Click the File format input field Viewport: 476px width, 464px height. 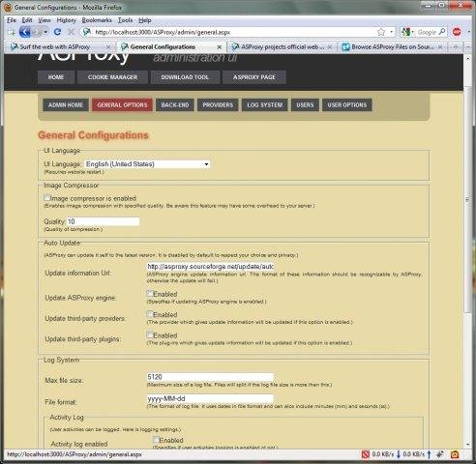(x=210, y=398)
